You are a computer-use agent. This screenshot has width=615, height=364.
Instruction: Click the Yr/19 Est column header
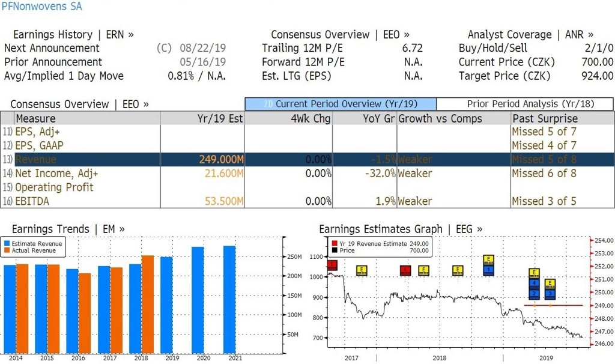(202, 118)
